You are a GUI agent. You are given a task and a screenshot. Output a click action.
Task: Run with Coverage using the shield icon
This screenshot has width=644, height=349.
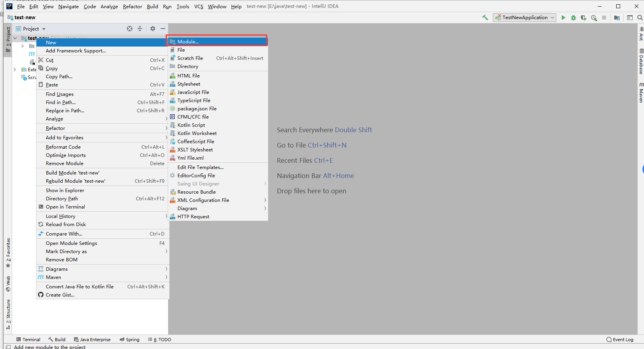[584, 18]
